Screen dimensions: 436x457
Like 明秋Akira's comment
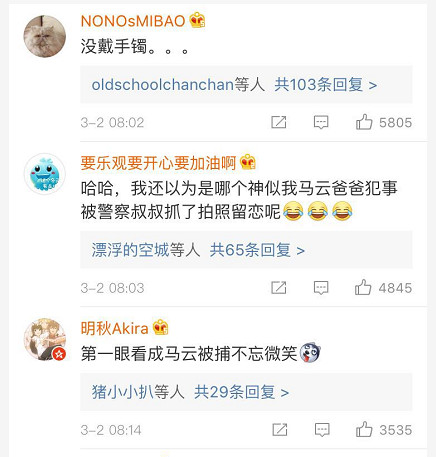coord(364,429)
